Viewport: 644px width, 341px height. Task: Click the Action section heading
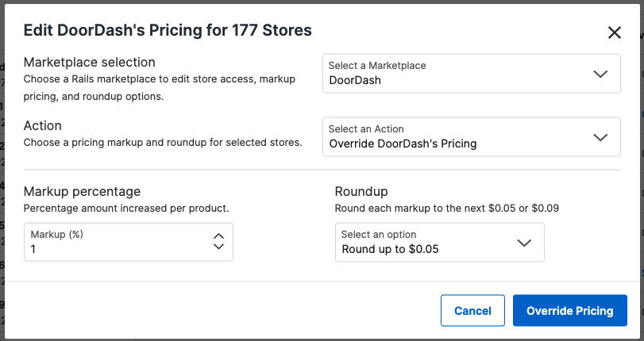click(x=43, y=125)
